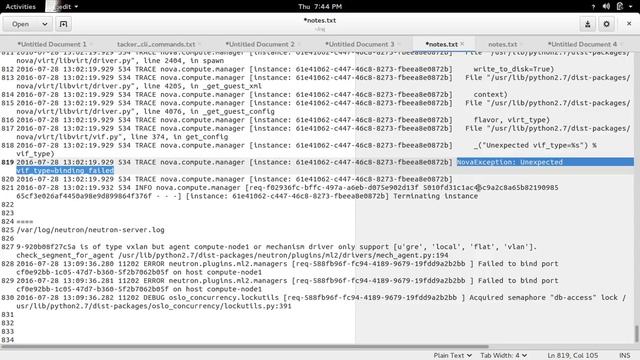Switch to the Untitled Document 4 tab
The image size is (640, 360).
pos(582,44)
